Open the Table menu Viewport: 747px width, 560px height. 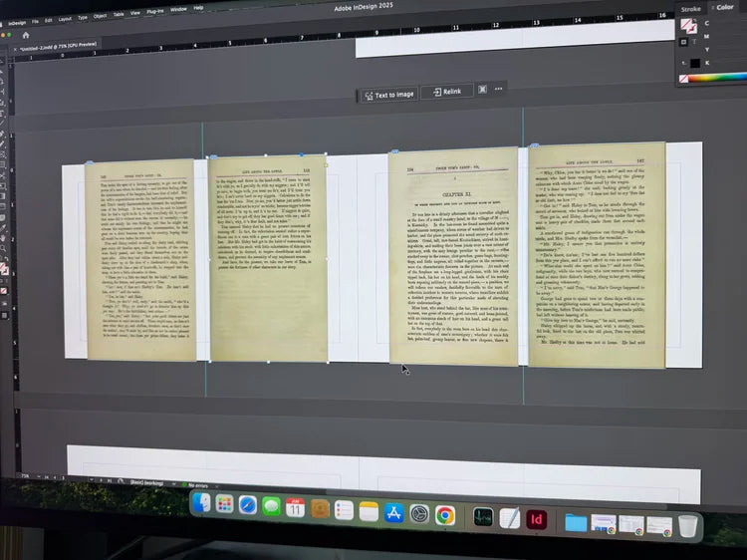tap(119, 14)
